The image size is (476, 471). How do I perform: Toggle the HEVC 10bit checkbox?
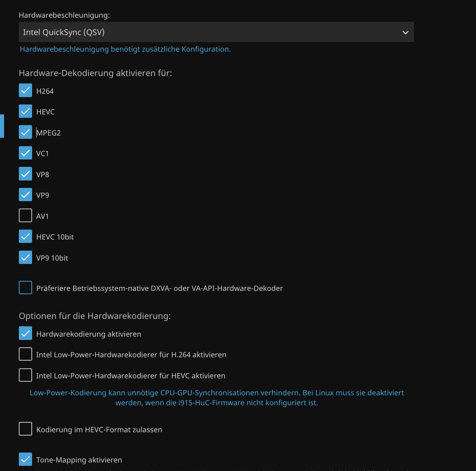point(25,237)
